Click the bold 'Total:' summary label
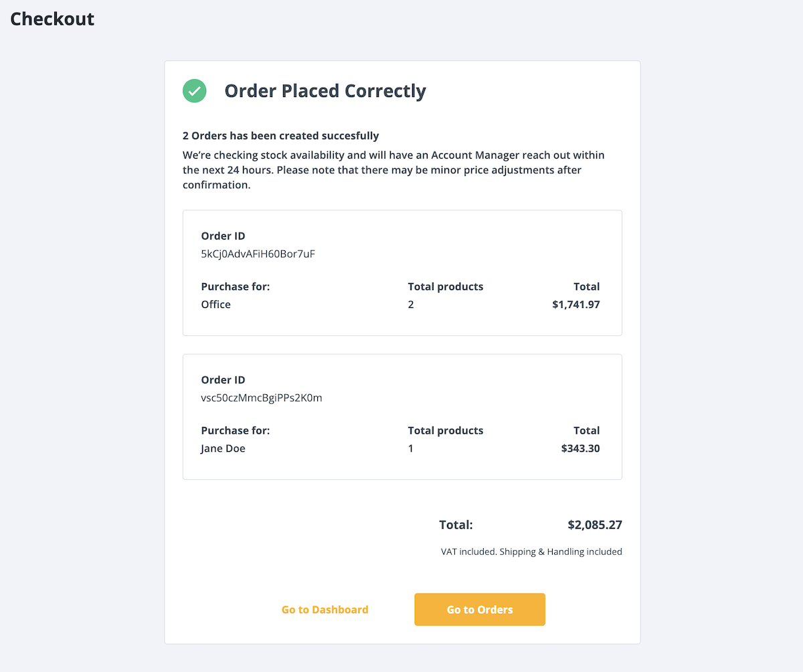The height and width of the screenshot is (672, 803). point(456,525)
